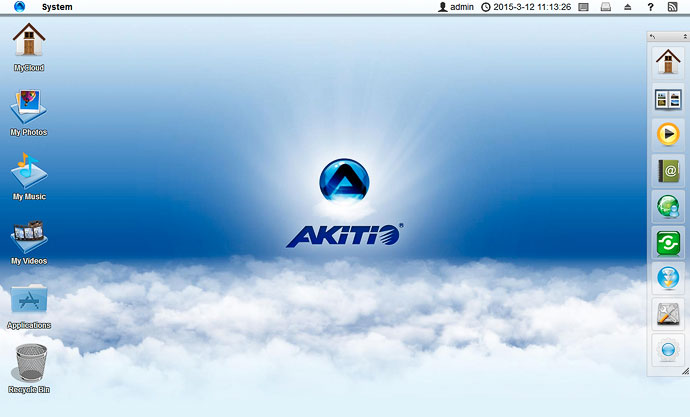Screen dimensions: 690x417
Task: Click the Akitio logo in the top bar
Action: [x=19, y=7]
